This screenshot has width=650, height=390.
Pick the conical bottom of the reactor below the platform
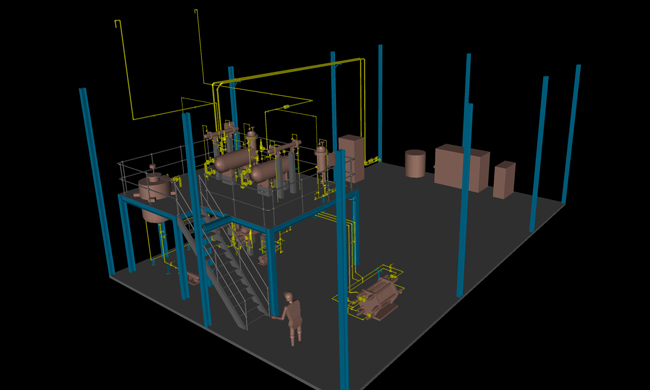pyautogui.click(x=155, y=216)
